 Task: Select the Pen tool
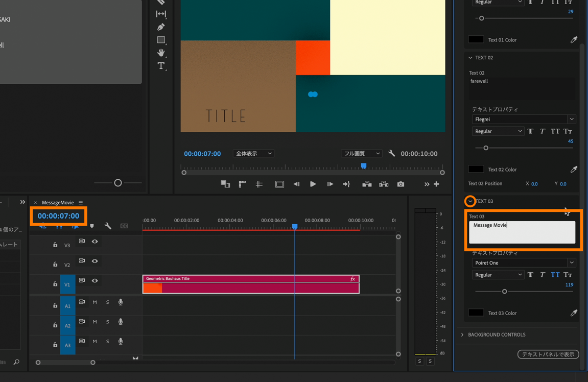coord(161,27)
